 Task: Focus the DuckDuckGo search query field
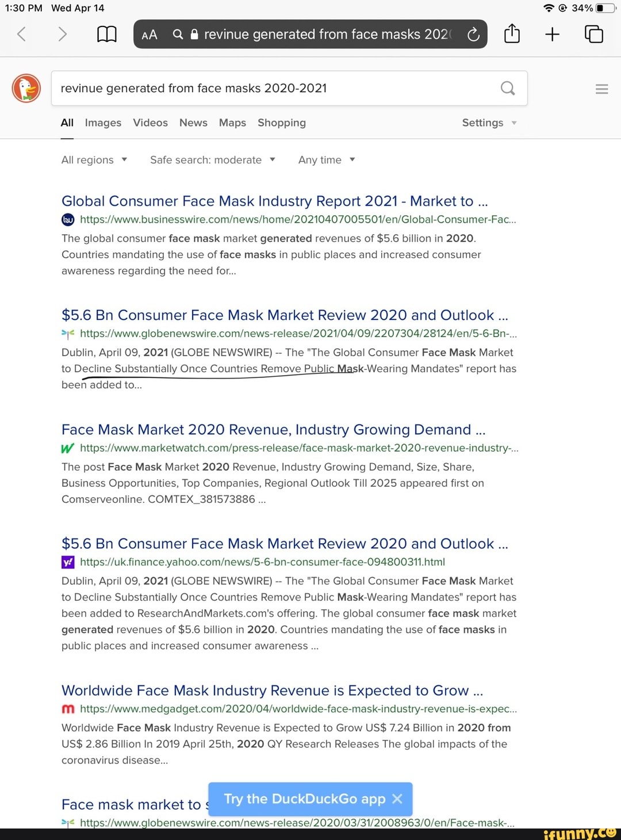(276, 89)
